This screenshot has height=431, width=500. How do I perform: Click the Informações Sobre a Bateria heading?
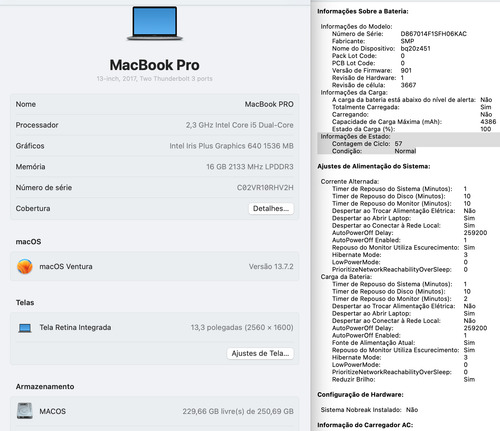[363, 11]
